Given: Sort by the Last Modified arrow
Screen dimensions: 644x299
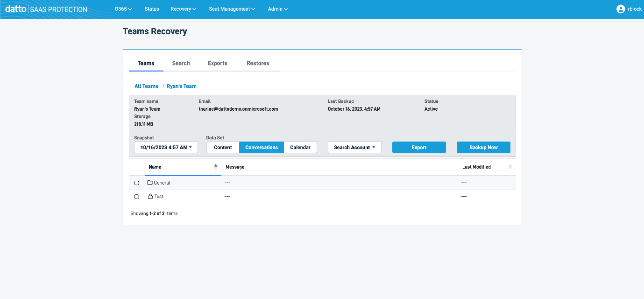Looking at the screenshot, I should pos(510,167).
